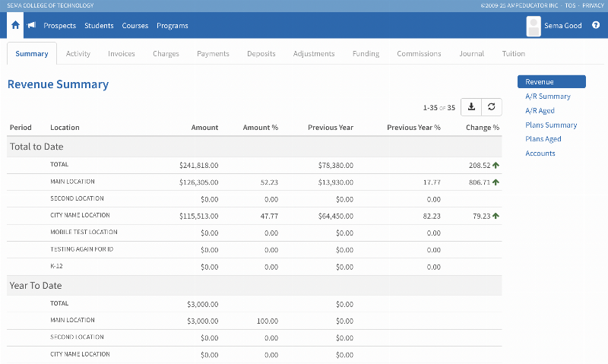Open the Programs menu

pyautogui.click(x=173, y=26)
